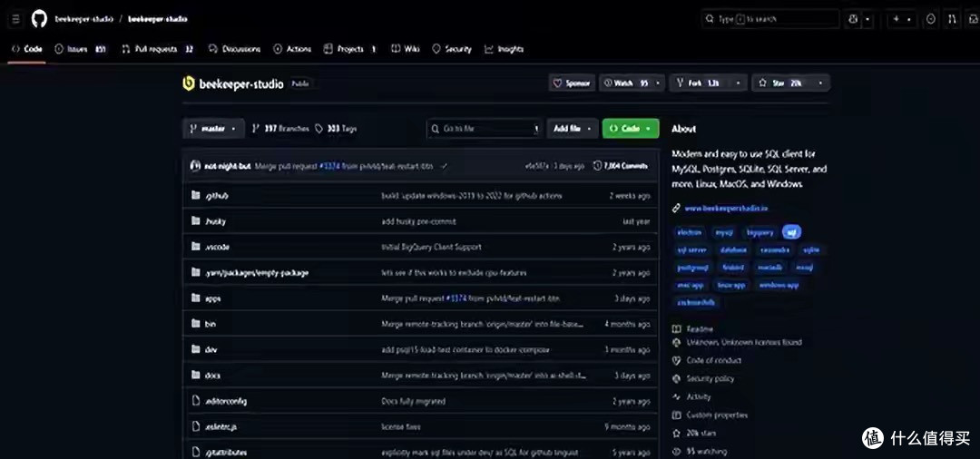Click file icon for .eslintrc.js row
980x459 pixels.
click(x=196, y=426)
